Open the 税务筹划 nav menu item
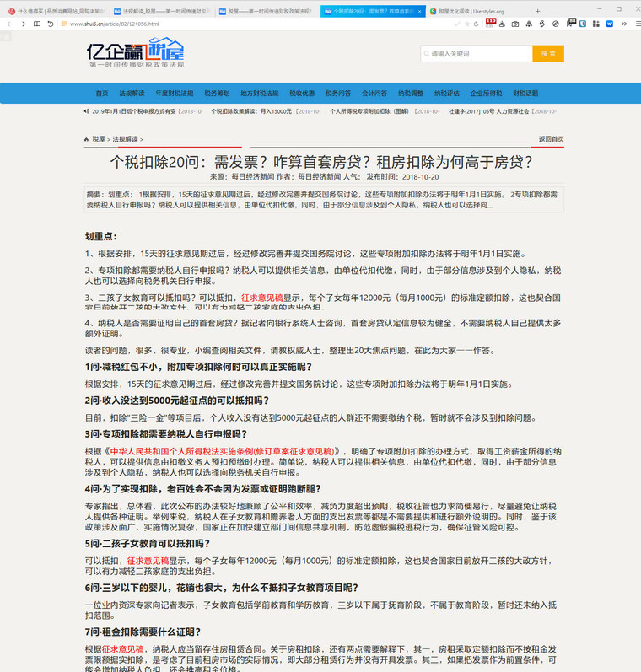Viewport: 641px width, 672px height. [x=217, y=93]
